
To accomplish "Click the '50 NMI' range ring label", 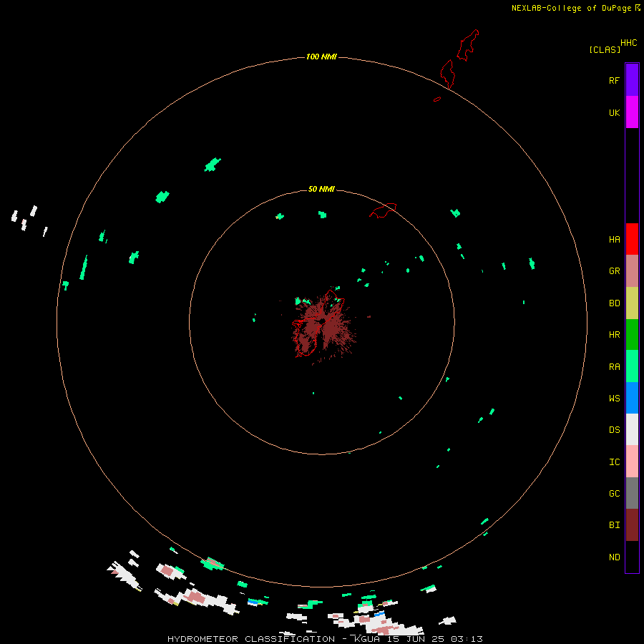I will (x=321, y=189).
